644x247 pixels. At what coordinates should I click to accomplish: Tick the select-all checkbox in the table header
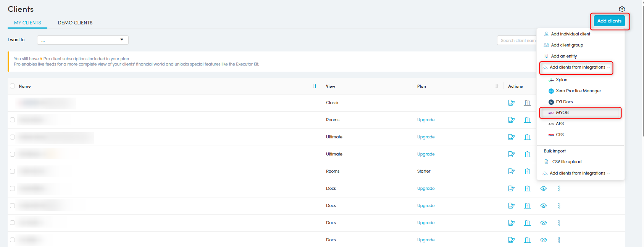click(13, 86)
